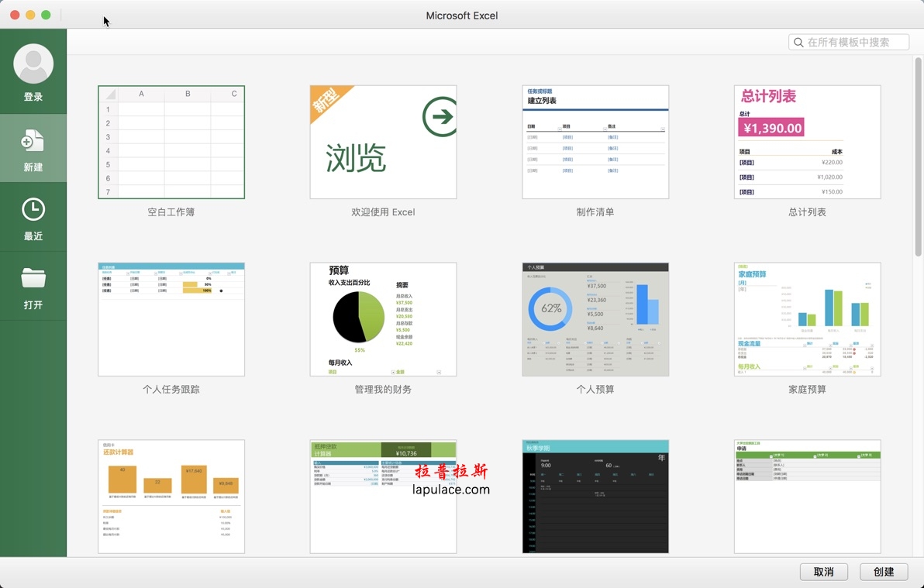Click inside the 在所有模板中搜索 search field
The width and height of the screenshot is (924, 588).
click(x=849, y=42)
